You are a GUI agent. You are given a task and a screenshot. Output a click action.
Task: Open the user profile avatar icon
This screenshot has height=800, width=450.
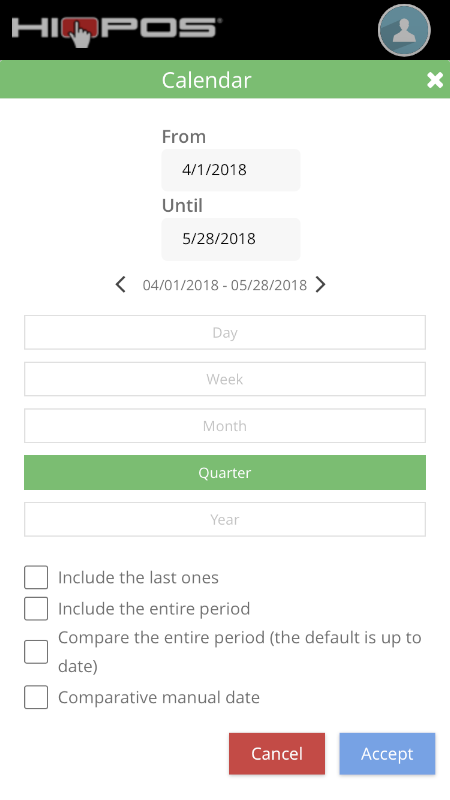point(404,30)
